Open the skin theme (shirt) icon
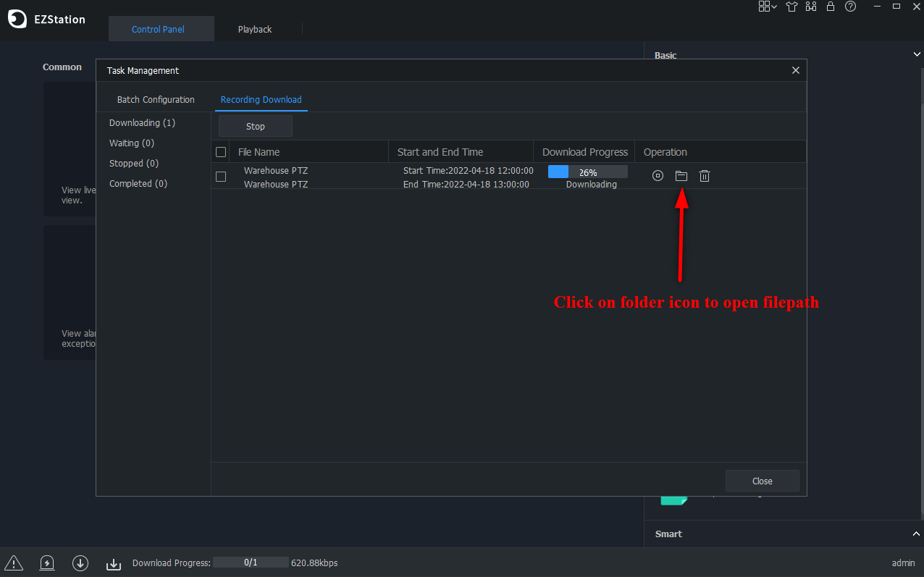 coord(791,7)
